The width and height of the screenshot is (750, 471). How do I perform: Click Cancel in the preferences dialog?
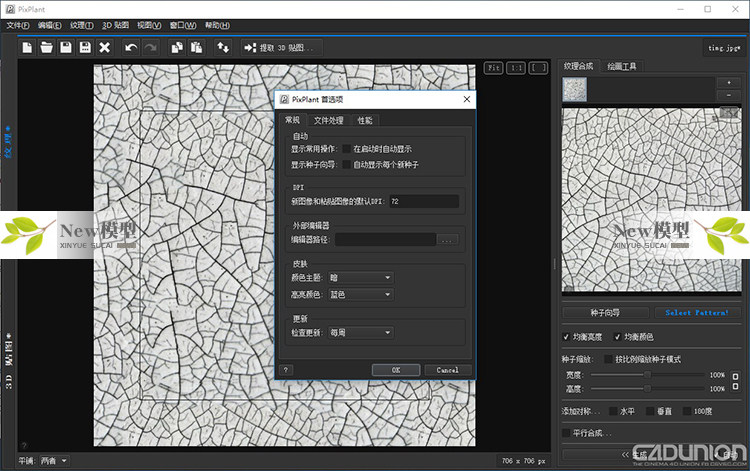(x=448, y=370)
